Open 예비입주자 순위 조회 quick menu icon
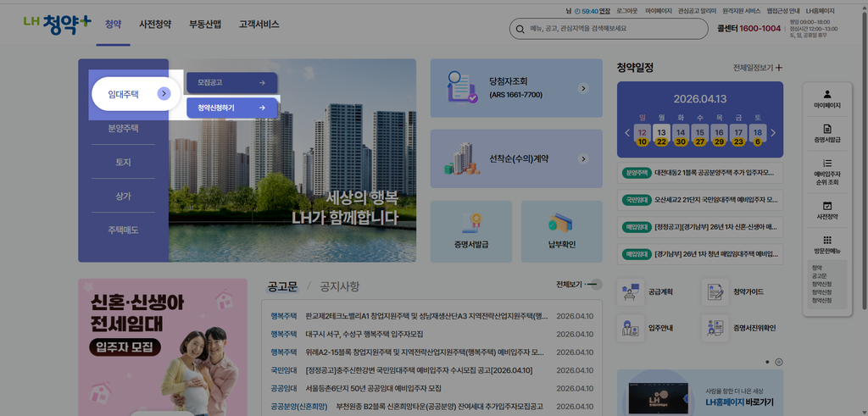Image resolution: width=868 pixels, height=416 pixels. [827, 164]
